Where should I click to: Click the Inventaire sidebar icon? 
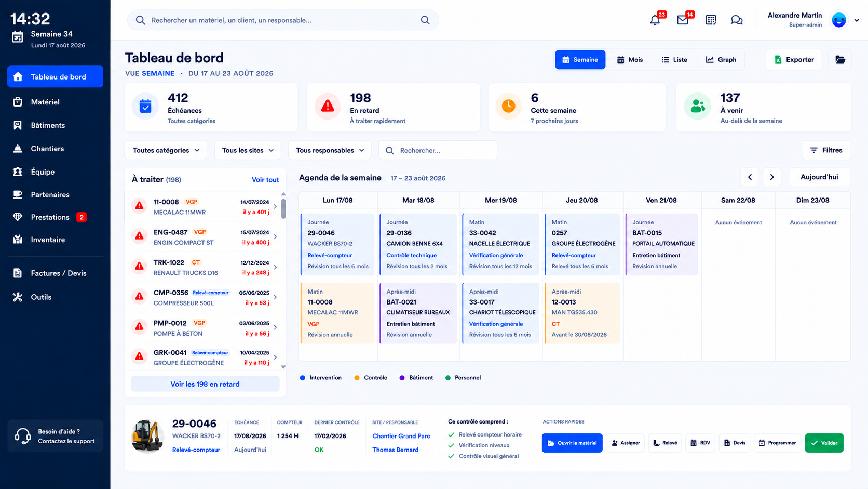[18, 240]
